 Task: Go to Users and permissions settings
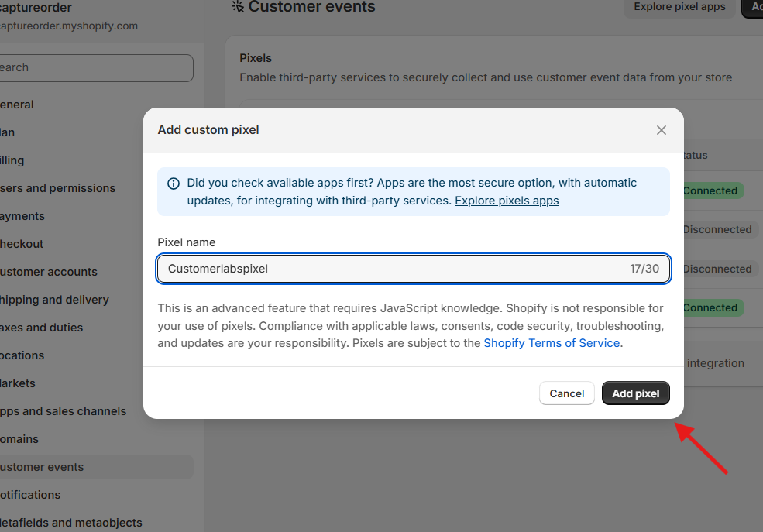click(58, 188)
